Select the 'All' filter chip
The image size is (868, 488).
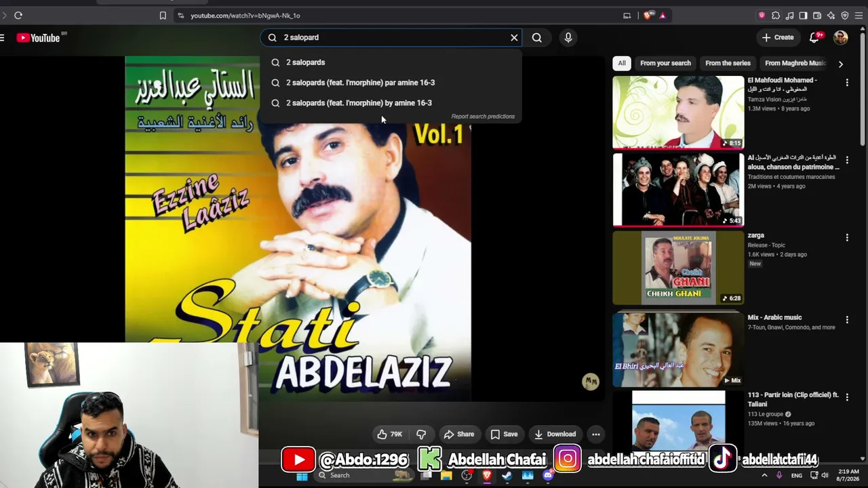point(622,63)
